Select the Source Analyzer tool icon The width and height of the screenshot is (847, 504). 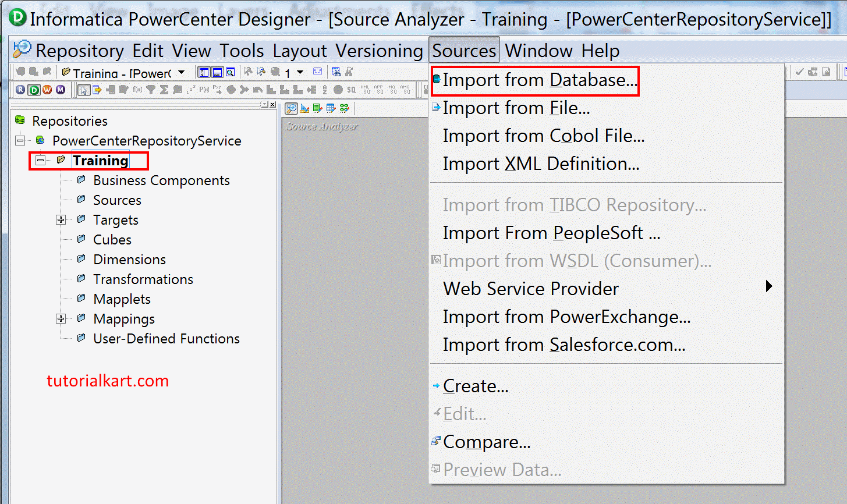292,108
